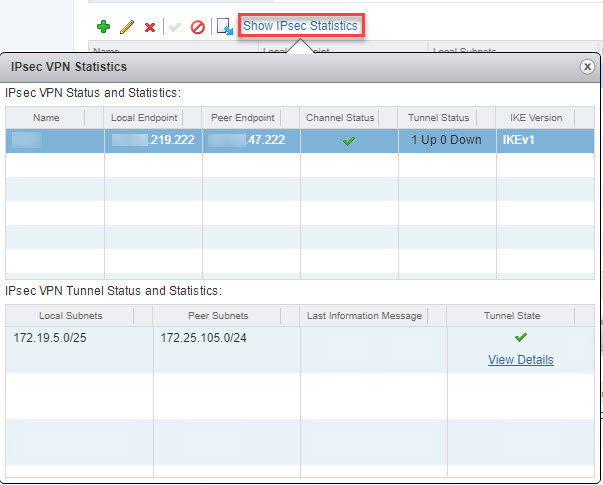Sort by Peer Endpoint column header
The height and width of the screenshot is (485, 603).
[251, 117]
